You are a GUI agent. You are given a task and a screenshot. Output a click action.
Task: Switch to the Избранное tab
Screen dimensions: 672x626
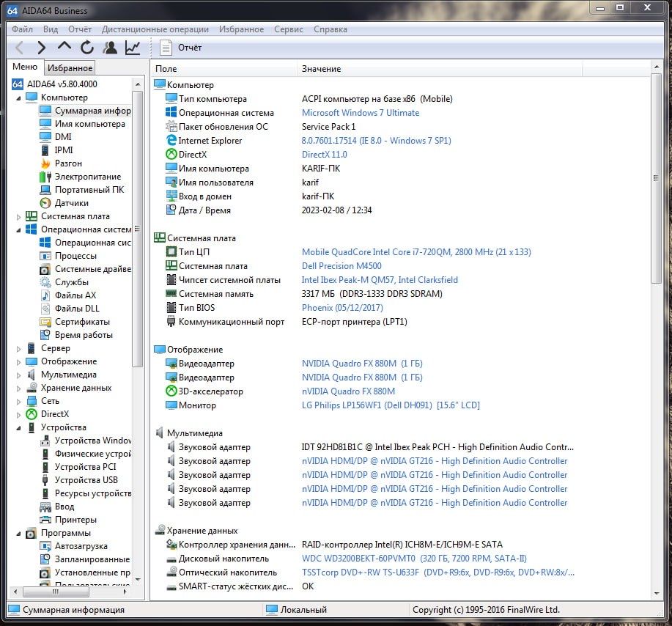point(70,67)
